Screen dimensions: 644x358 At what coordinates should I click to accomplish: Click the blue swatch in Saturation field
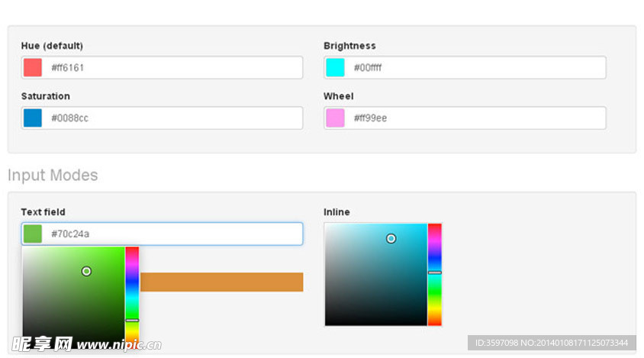[x=32, y=118]
